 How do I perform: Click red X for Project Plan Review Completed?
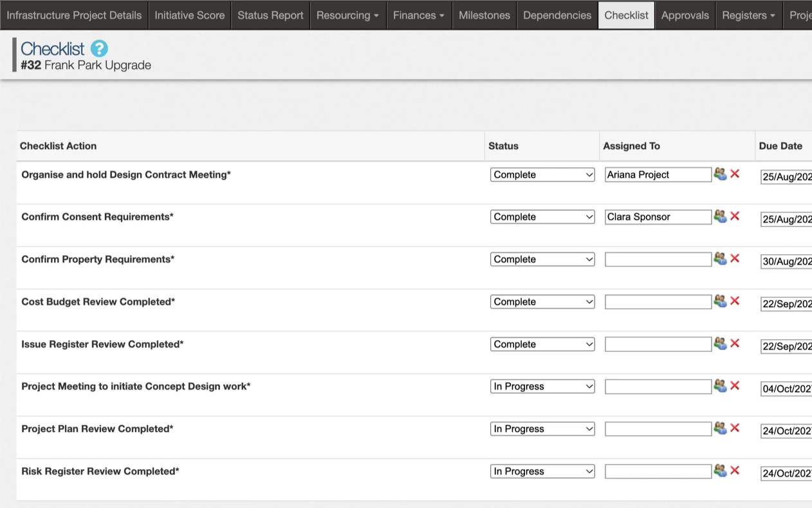tap(735, 429)
